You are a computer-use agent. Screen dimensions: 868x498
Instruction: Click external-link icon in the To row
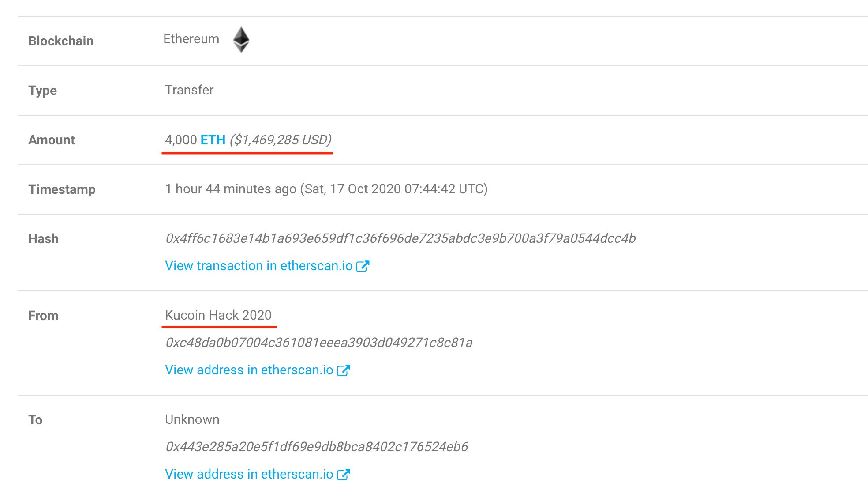(x=343, y=475)
